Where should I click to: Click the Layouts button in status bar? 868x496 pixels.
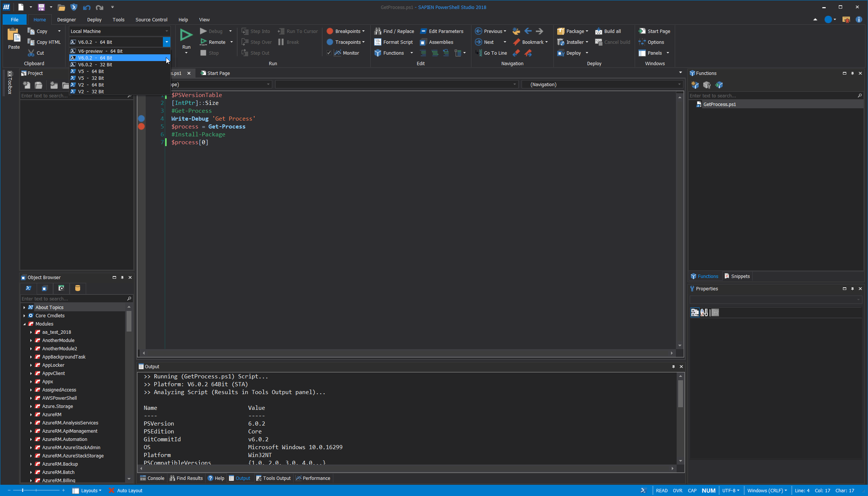(x=87, y=490)
